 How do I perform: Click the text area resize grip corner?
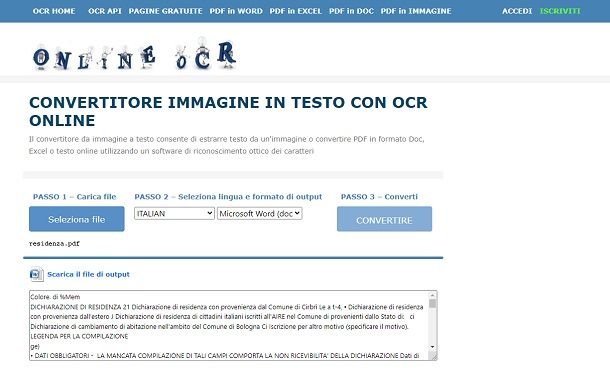coord(433,356)
